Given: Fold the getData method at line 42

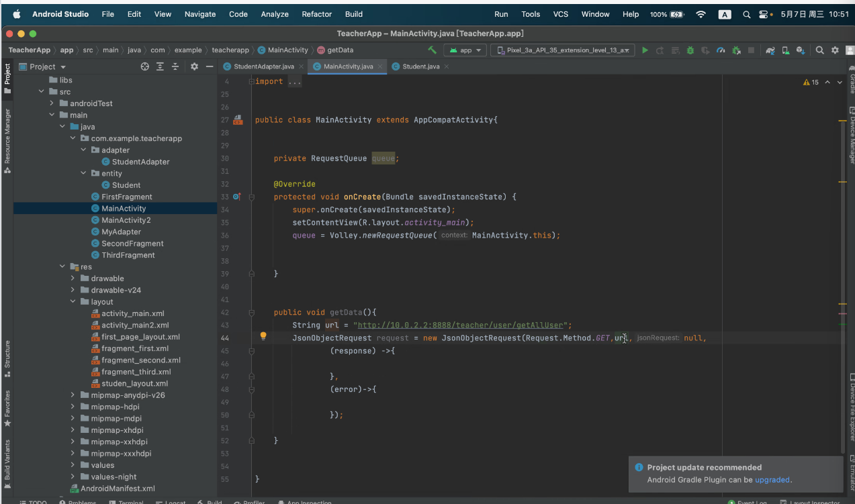Looking at the screenshot, I should 251,313.
